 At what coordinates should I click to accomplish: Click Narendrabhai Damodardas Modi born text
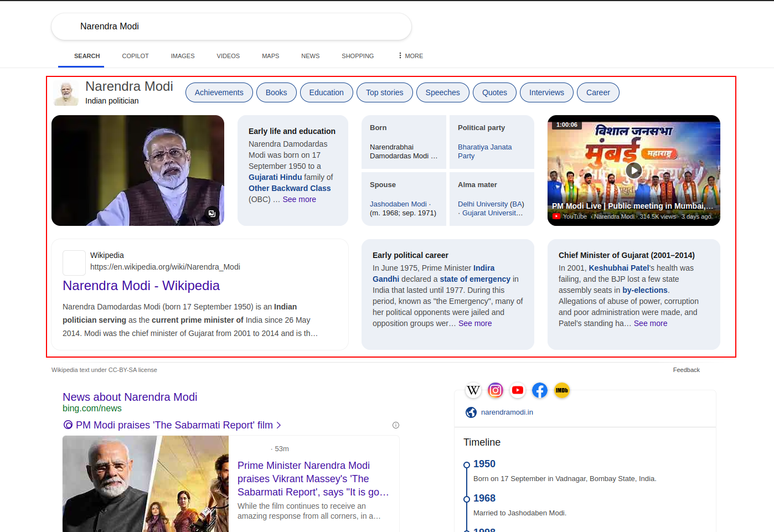[x=404, y=151]
